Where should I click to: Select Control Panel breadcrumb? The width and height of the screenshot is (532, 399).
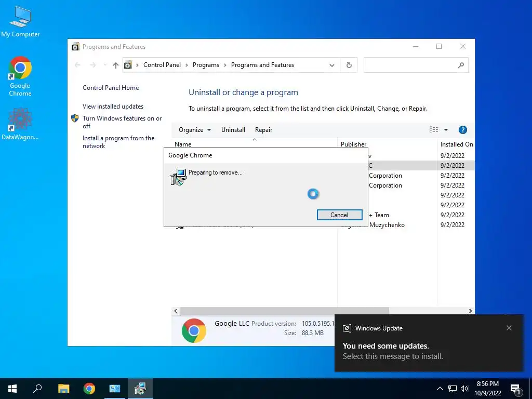162,65
